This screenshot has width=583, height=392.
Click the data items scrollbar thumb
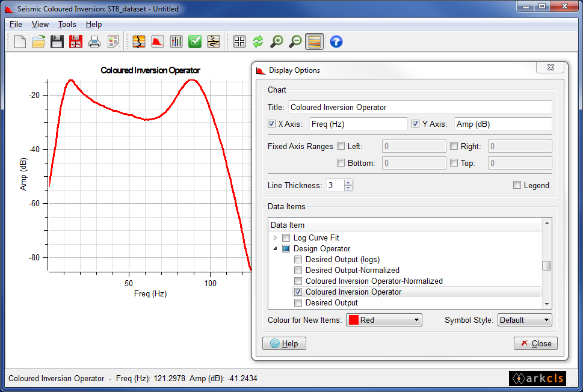pos(546,266)
